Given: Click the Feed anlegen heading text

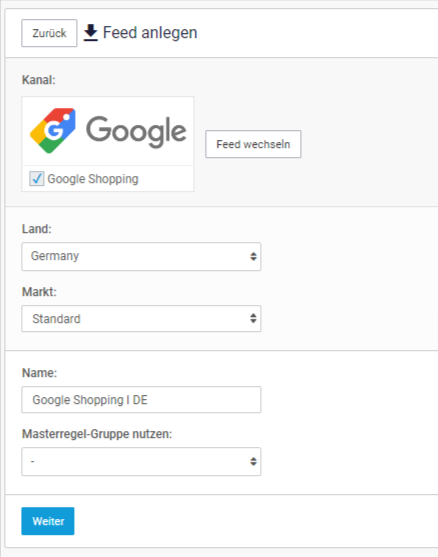Looking at the screenshot, I should [x=150, y=33].
